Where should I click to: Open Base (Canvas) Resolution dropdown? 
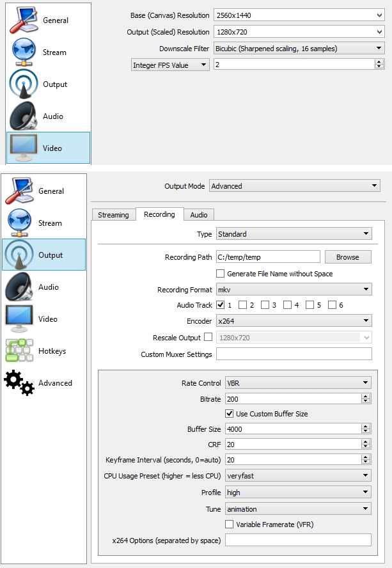pyautogui.click(x=299, y=15)
